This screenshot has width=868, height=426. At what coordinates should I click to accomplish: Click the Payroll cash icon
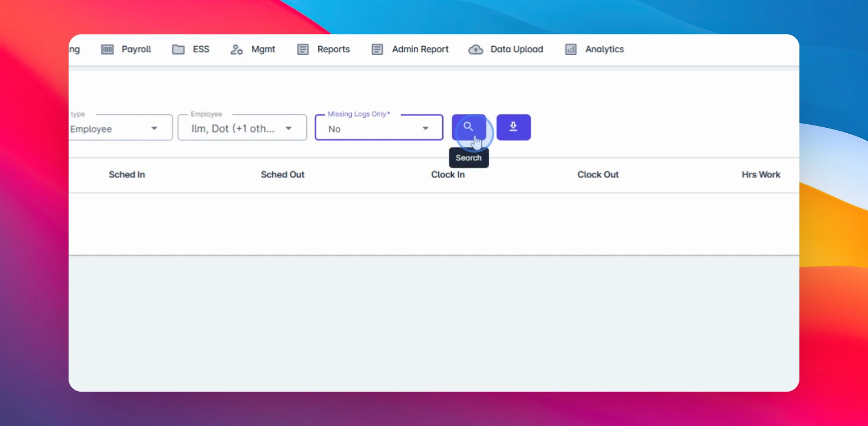coord(107,50)
